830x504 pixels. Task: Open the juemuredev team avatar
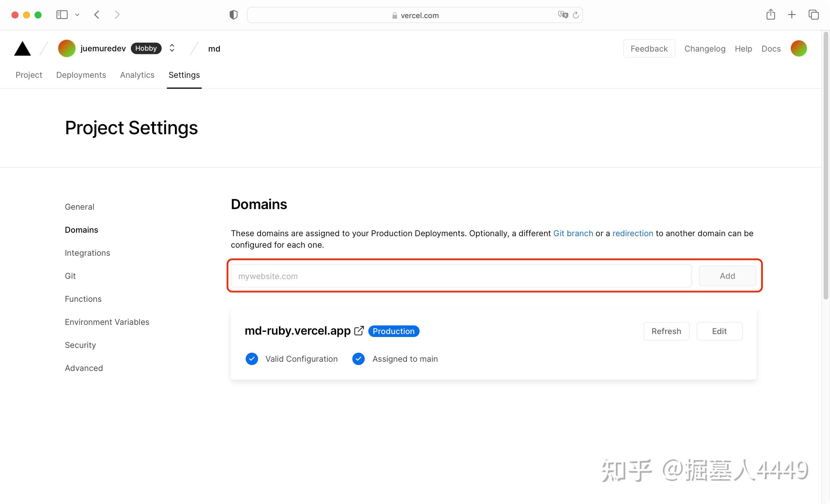click(66, 48)
